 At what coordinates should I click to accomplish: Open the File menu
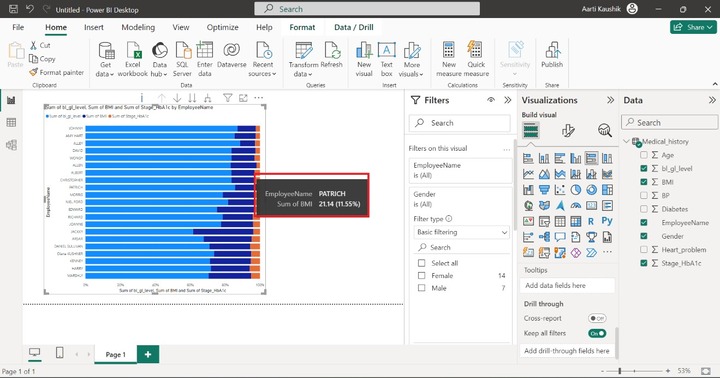click(18, 27)
